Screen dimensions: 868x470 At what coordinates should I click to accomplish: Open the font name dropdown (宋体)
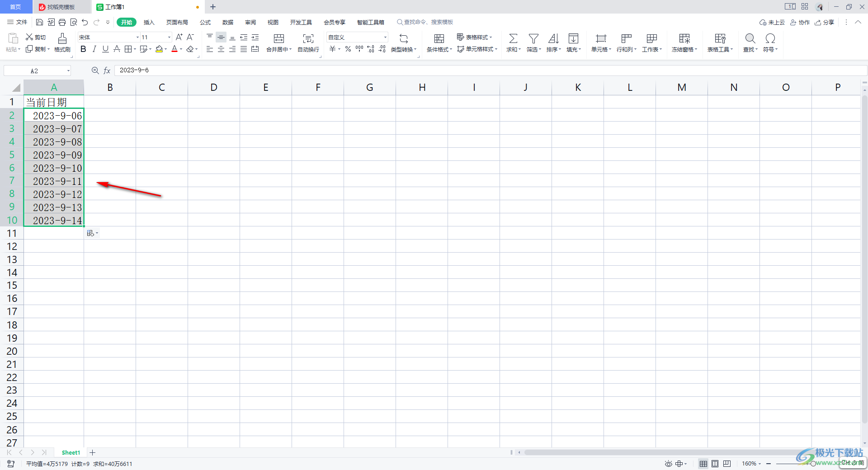tap(137, 38)
